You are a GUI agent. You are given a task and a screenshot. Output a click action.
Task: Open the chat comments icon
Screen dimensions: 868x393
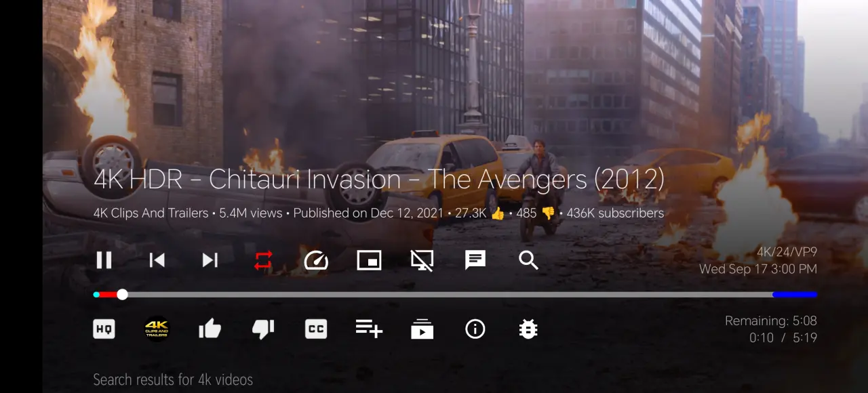[x=475, y=260]
